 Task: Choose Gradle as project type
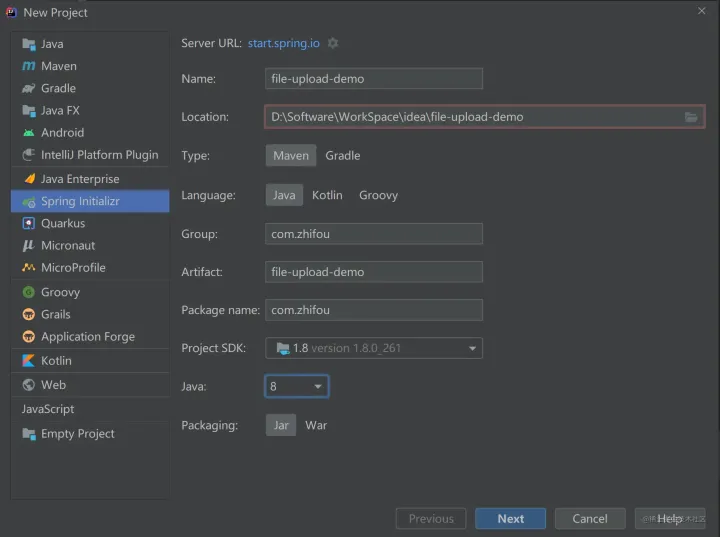[343, 156]
